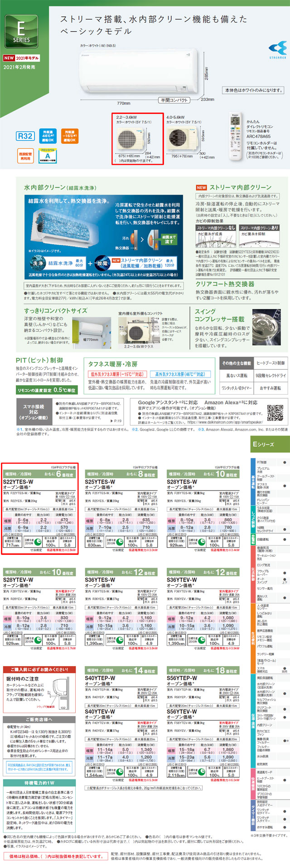The height and width of the screenshot is (868, 290).
Task: Select model name S40YTEV-W
Action: click(100, 711)
